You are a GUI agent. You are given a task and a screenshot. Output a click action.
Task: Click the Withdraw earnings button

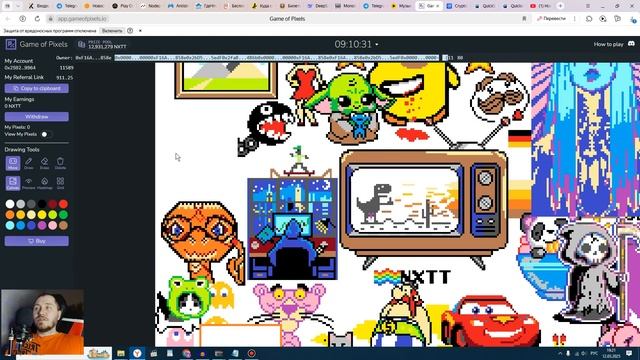coord(37,117)
